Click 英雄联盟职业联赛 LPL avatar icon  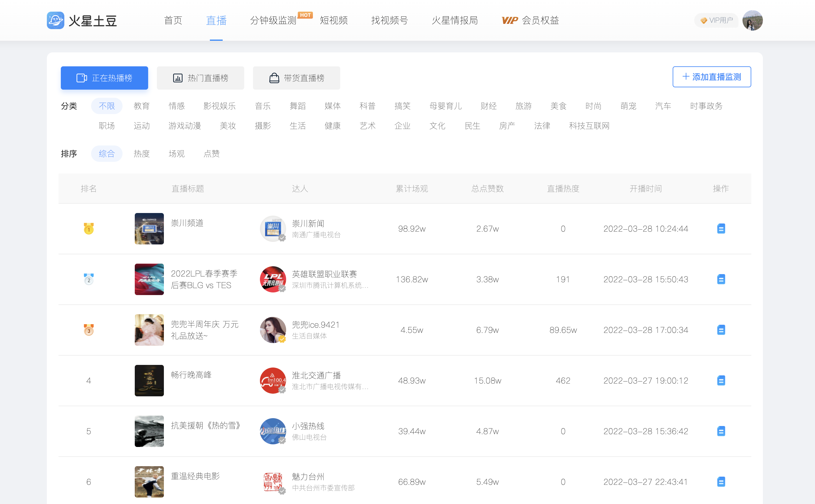(x=273, y=279)
